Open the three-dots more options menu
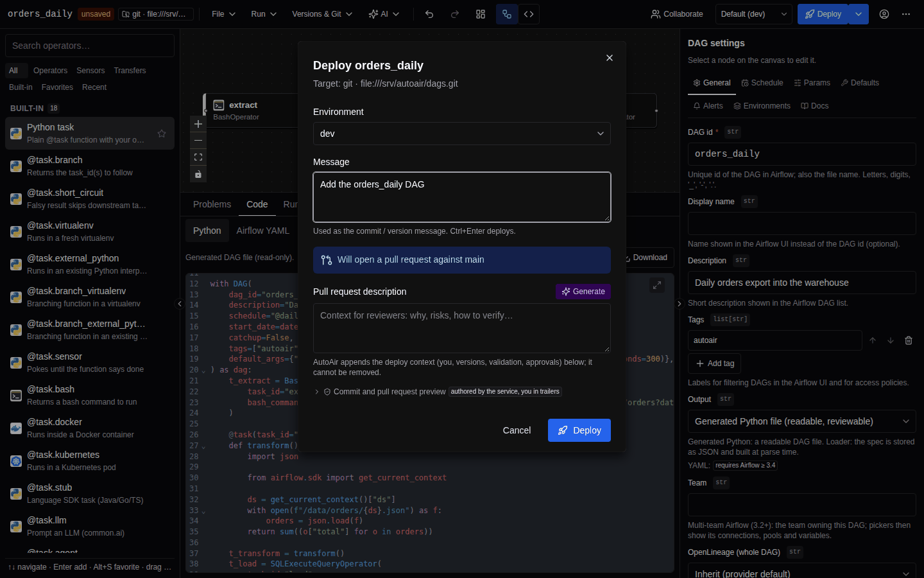The width and height of the screenshot is (924, 578). click(906, 14)
